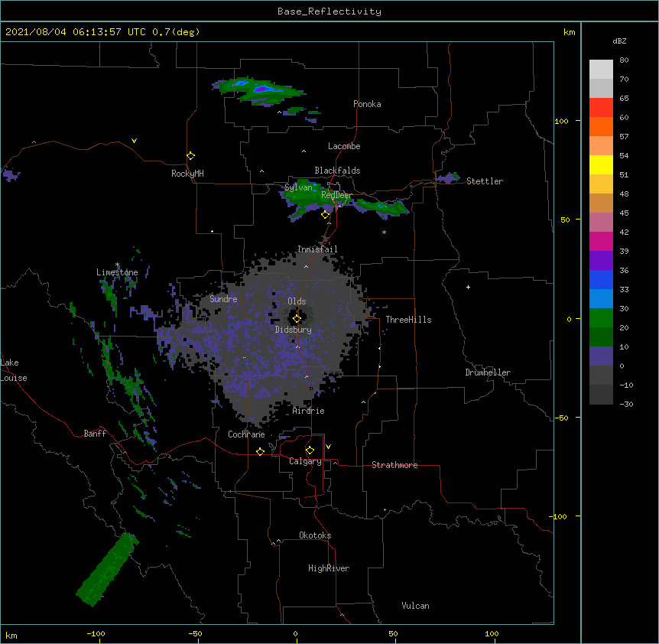Click the Okotoks town label
The image size is (659, 644).
[x=315, y=535]
